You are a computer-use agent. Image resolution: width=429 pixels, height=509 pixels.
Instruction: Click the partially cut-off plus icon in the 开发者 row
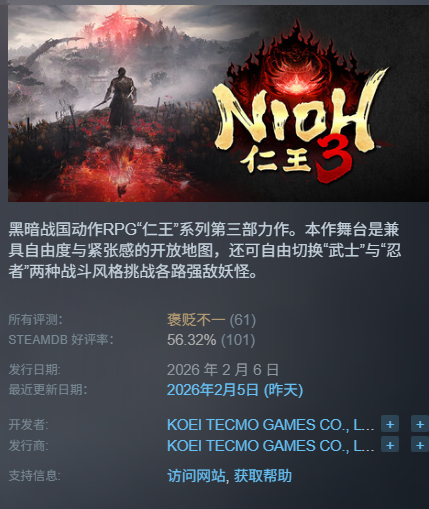coord(420,424)
